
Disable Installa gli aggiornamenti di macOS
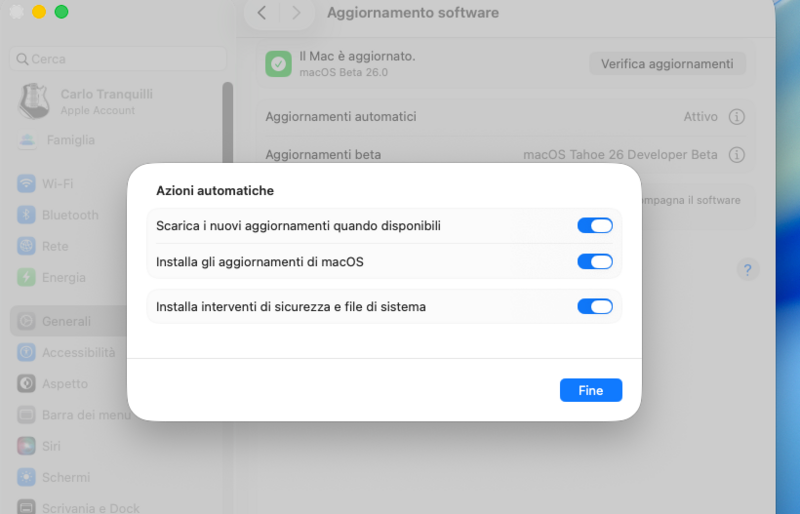594,262
